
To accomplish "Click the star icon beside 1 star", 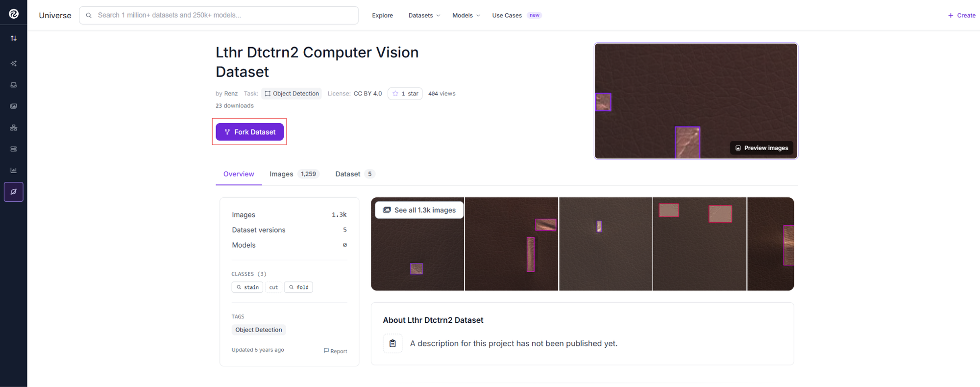I will tap(395, 94).
